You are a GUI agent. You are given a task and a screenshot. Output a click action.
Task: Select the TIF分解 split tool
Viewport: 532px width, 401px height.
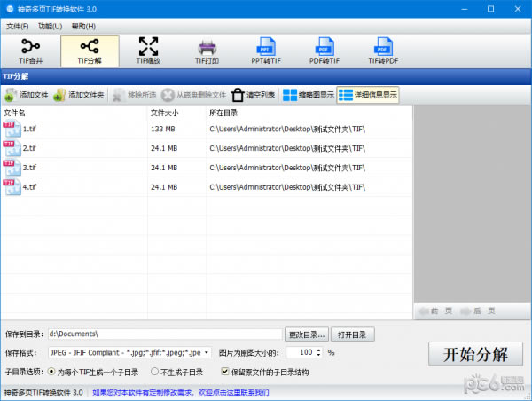pyautogui.click(x=90, y=51)
